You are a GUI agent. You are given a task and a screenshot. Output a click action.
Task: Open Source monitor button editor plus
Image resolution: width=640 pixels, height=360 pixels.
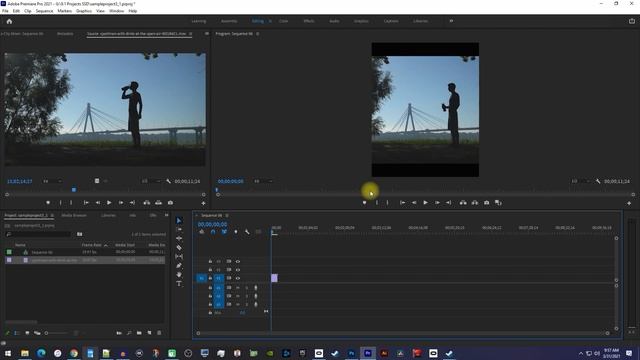(x=203, y=203)
